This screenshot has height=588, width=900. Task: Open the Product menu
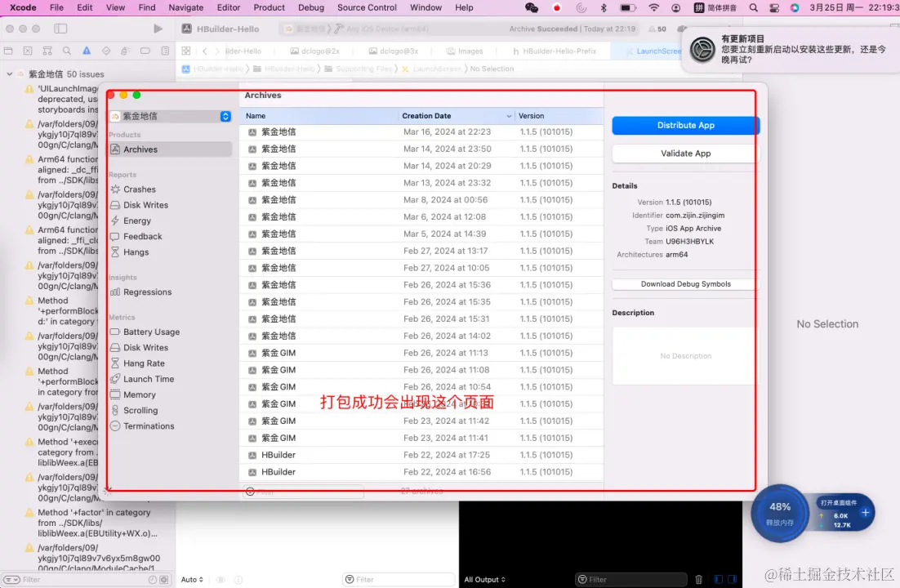coord(269,7)
